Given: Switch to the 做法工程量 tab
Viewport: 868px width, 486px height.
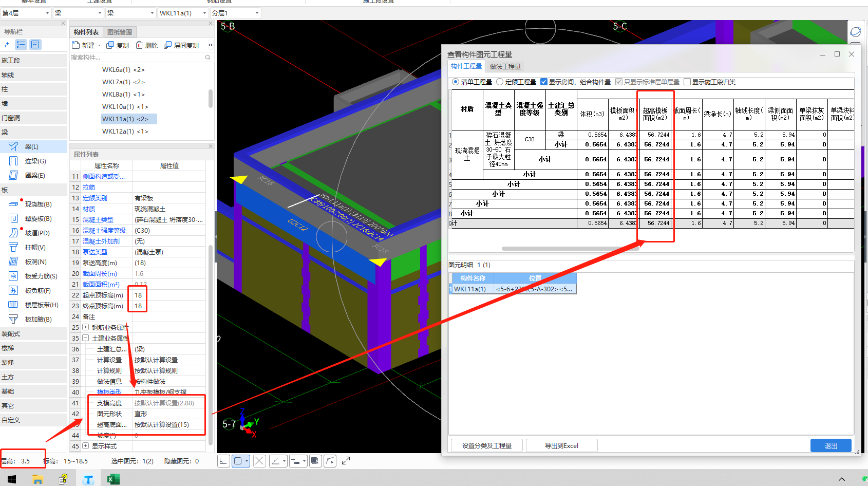Looking at the screenshot, I should click(505, 66).
